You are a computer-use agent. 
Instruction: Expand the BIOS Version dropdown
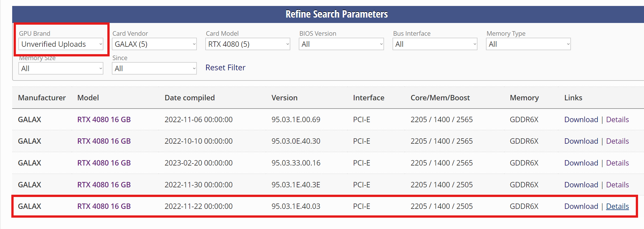[x=341, y=44]
